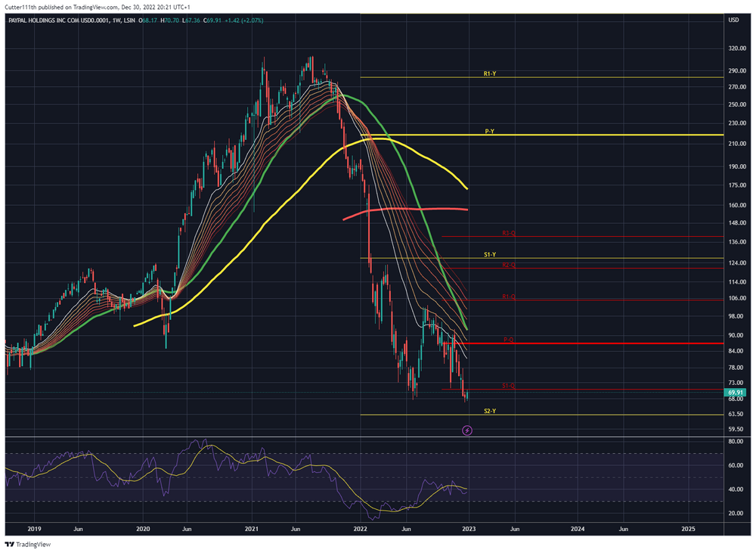Click the 148.00 price axis value

coord(737,223)
